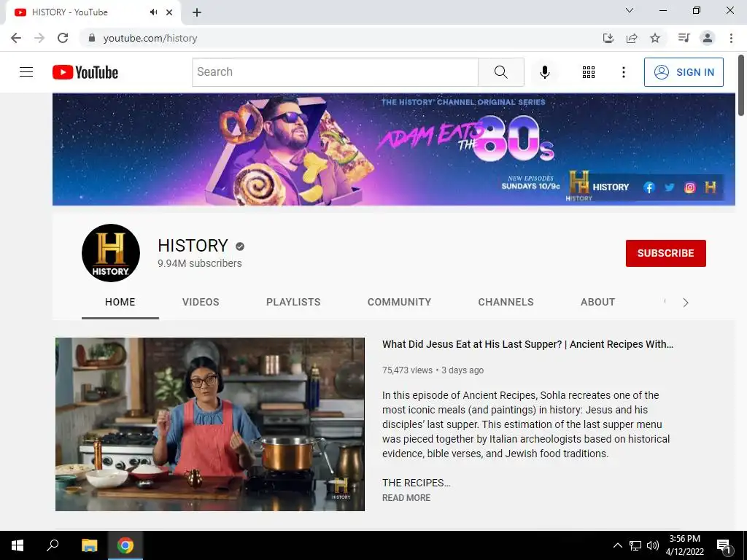747x560 pixels.
Task: Open the media control icon in Chrome toolbar
Action: 684,38
